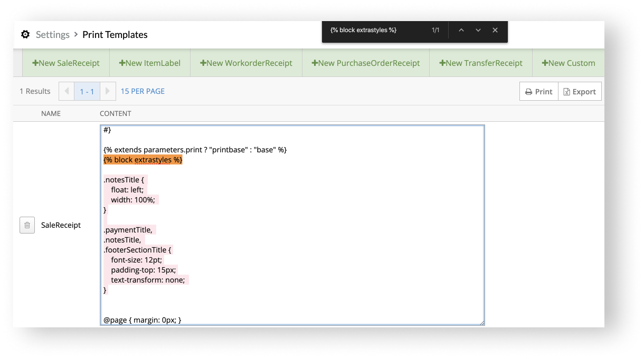Click the text-transform: none line
This screenshot has width=644, height=359.
tap(148, 280)
